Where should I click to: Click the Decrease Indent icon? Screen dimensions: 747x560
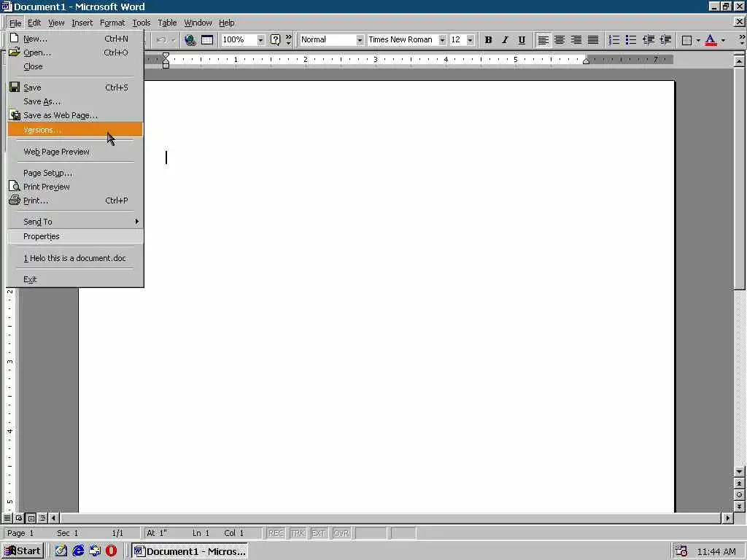click(x=649, y=40)
